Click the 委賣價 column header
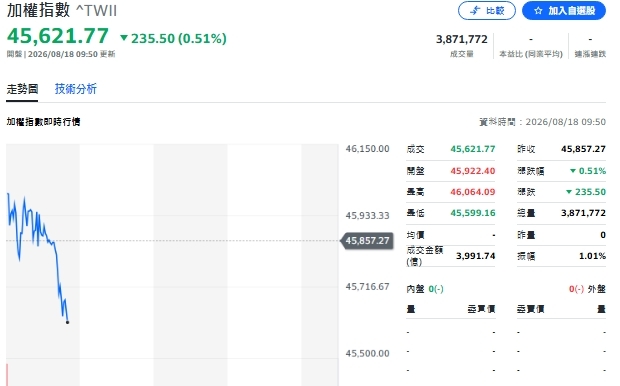 pos(531,309)
